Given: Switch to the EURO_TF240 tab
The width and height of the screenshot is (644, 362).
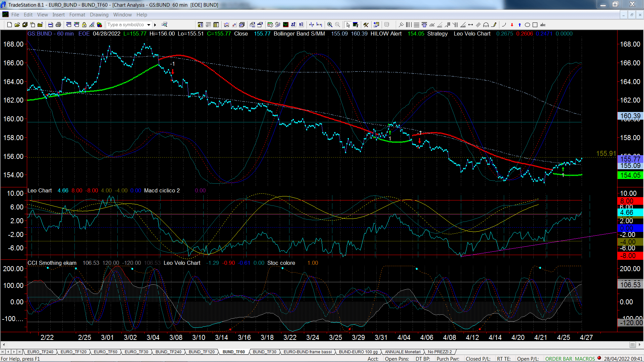Looking at the screenshot, I should [40, 352].
